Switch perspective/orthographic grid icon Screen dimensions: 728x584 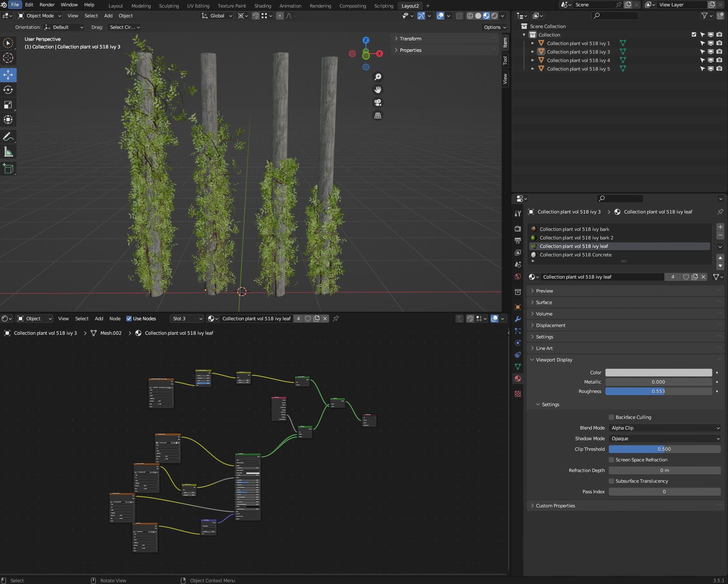pyautogui.click(x=378, y=116)
